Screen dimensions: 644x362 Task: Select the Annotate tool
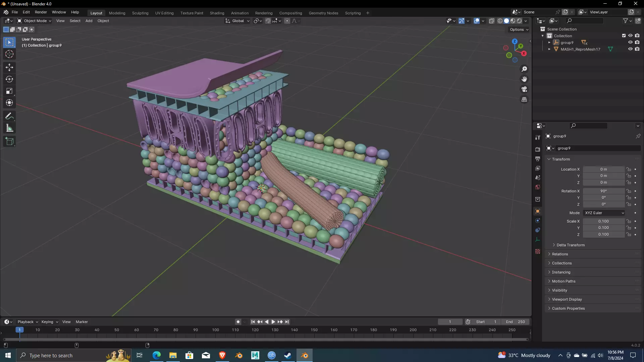(x=9, y=116)
